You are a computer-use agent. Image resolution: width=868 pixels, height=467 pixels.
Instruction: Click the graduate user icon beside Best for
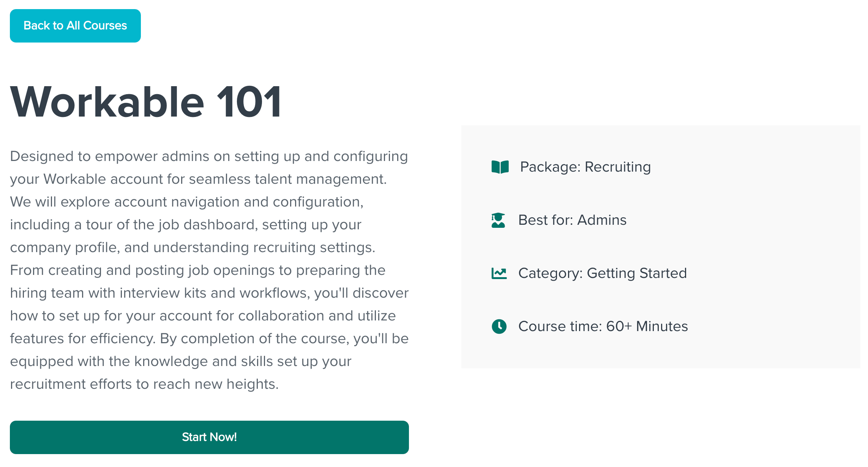point(498,220)
